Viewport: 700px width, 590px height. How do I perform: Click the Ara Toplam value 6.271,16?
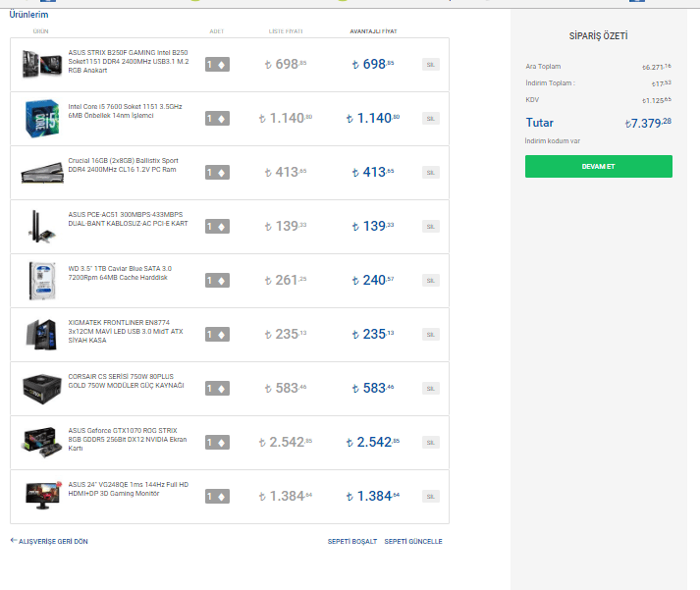coord(657,67)
